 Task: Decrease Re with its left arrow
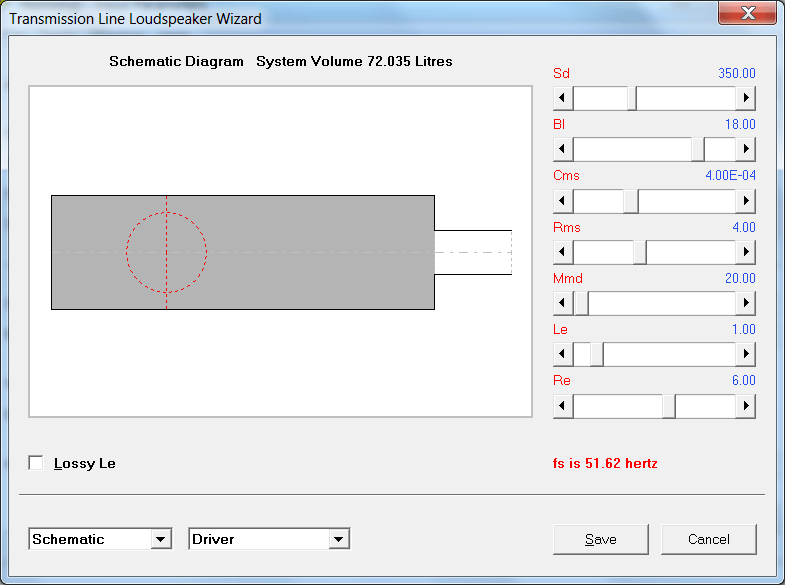[563, 405]
